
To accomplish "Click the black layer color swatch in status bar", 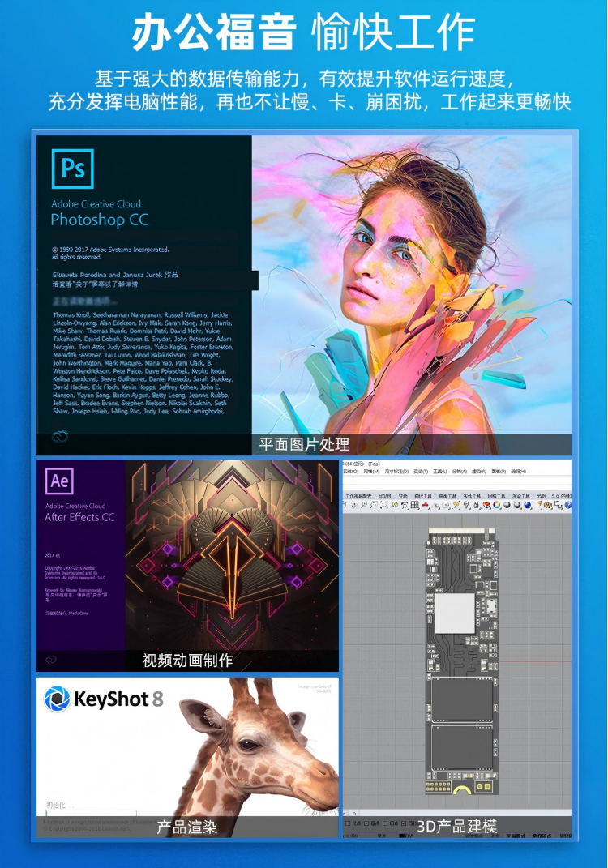I will 402,836.
